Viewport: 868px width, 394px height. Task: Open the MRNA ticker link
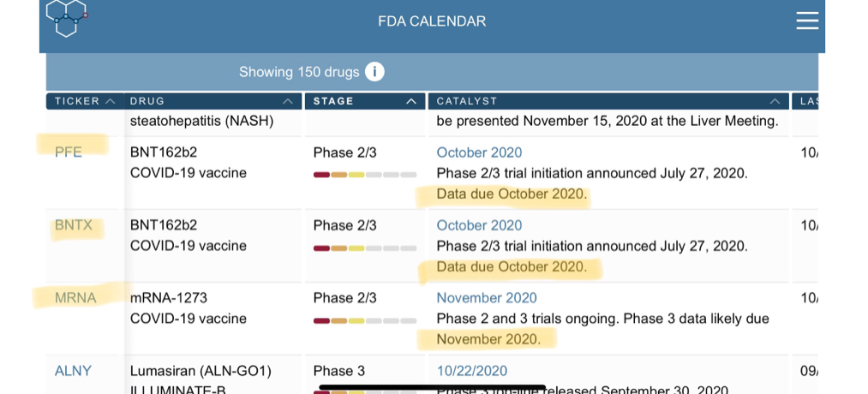tap(75, 298)
